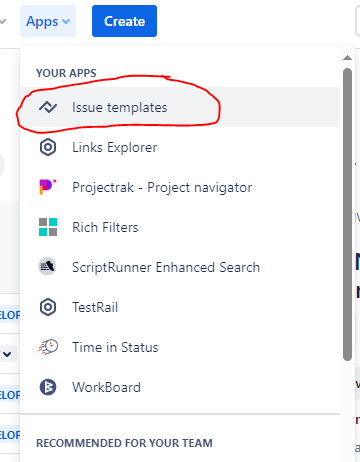Click the Projectrak P logo icon
Image resolution: width=360 pixels, height=462 pixels.
(x=48, y=187)
